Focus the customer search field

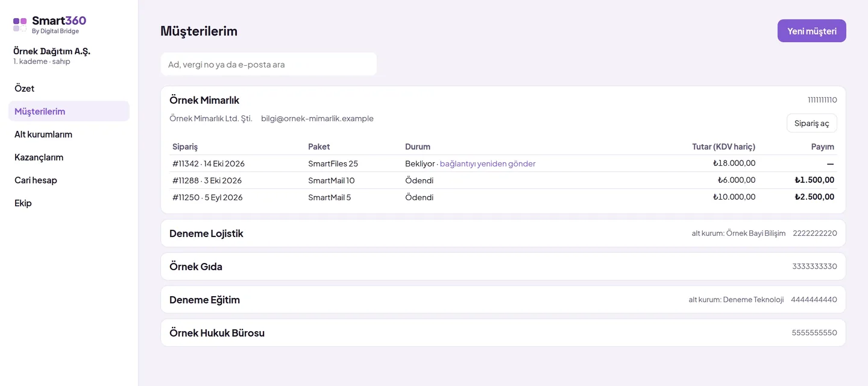tap(268, 64)
